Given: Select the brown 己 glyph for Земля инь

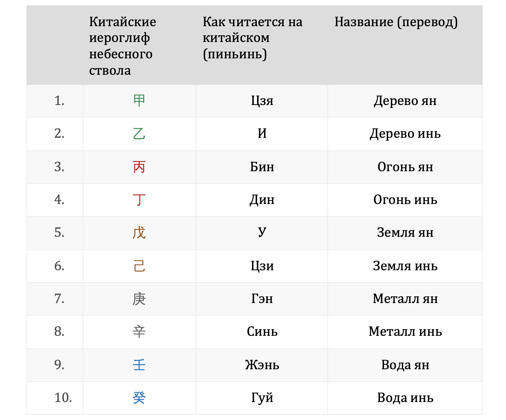Looking at the screenshot, I should 139,266.
